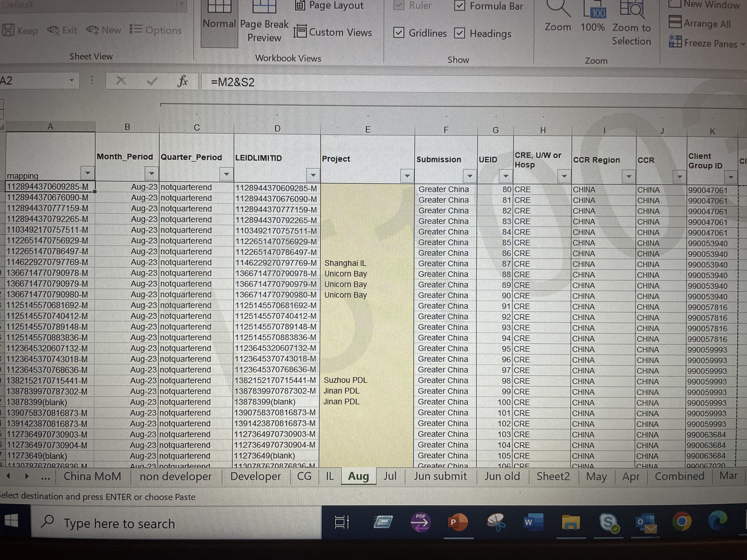Toggle the Formula Bar checkbox

coord(460,6)
